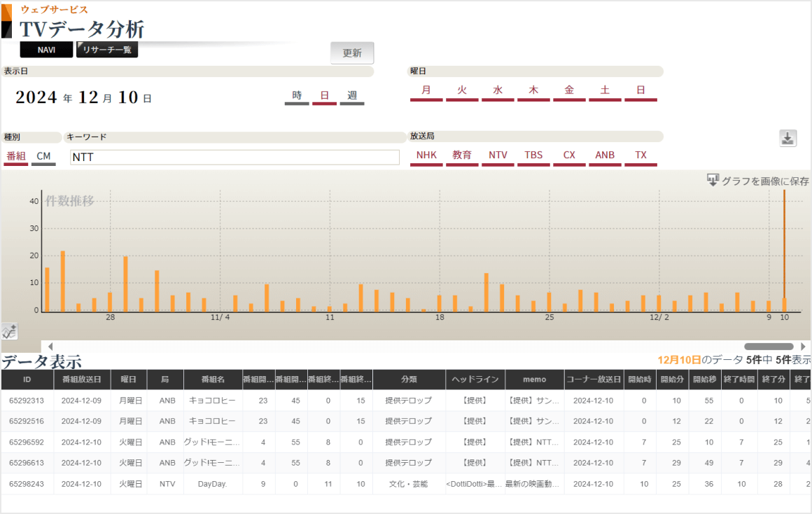Toggle the 土 weekday filter
This screenshot has height=514, width=812.
pos(605,90)
